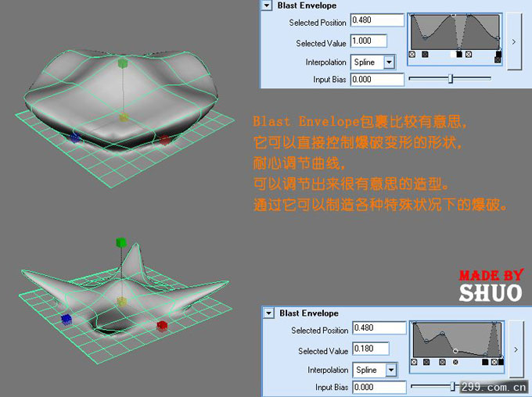This screenshot has height=397, width=532.
Task: Collapse the lower Blast Envelope section
Action: pyautogui.click(x=269, y=313)
